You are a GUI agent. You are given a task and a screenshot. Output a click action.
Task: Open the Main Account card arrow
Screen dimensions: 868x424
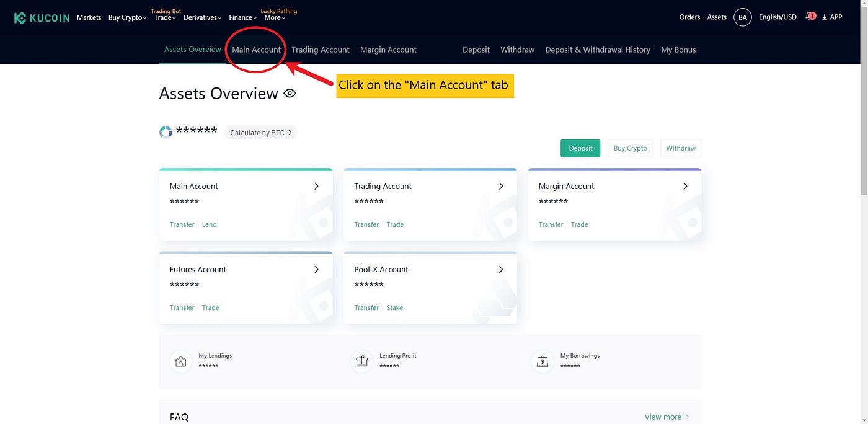tap(316, 186)
